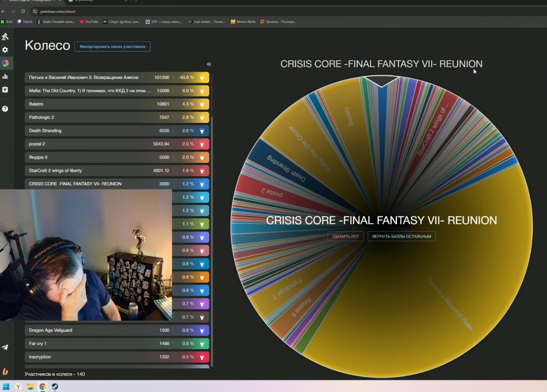The image size is (547, 392).
Task: Collapse the participants list with double chevron
Action: click(x=209, y=64)
